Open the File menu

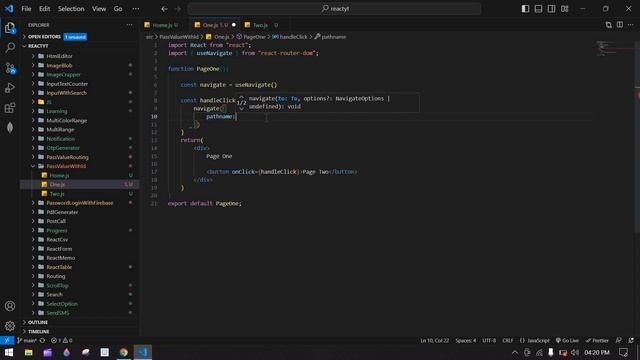(x=26, y=9)
